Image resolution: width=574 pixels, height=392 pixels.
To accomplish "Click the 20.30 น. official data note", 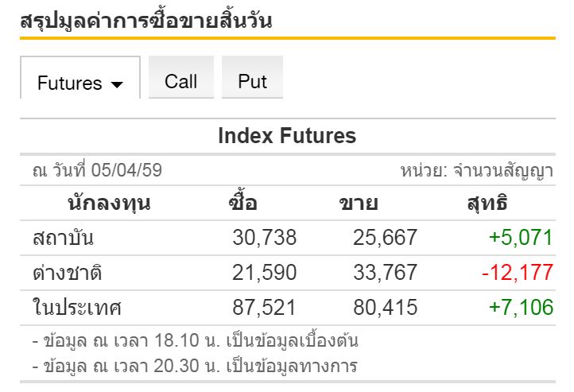I will coord(195,366).
